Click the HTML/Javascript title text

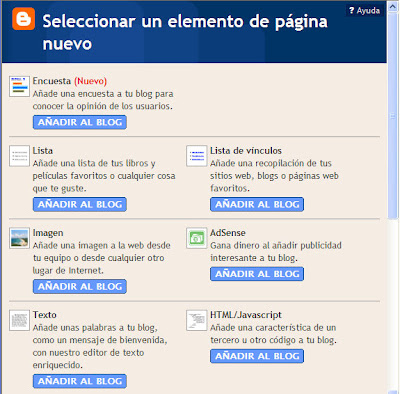[246, 315]
